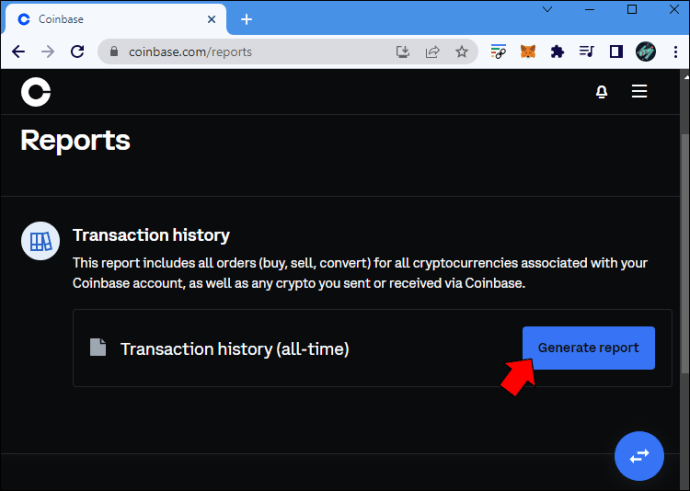The image size is (690, 491).
Task: Click the Generate report button
Action: pos(588,348)
